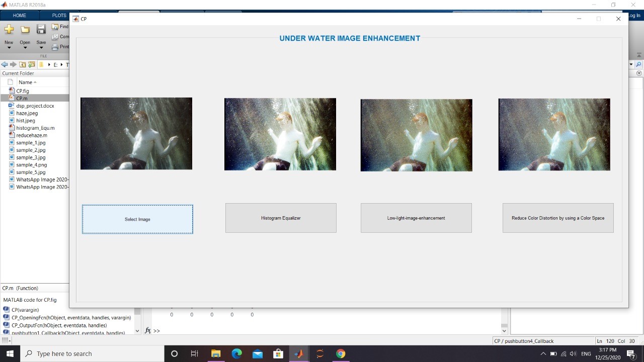This screenshot has width=644, height=362.
Task: Open Microsoft Edge from the taskbar
Action: 236,353
